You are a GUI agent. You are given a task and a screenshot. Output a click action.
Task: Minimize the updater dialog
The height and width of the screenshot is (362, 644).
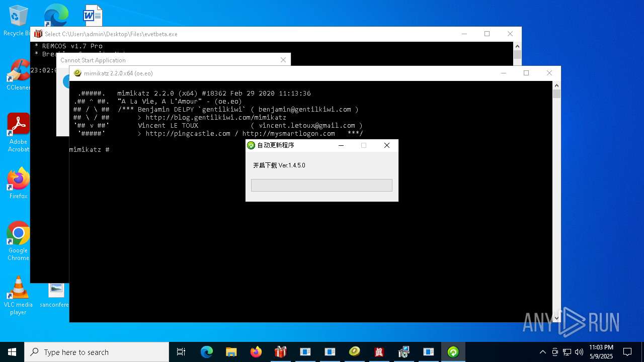coord(341,145)
